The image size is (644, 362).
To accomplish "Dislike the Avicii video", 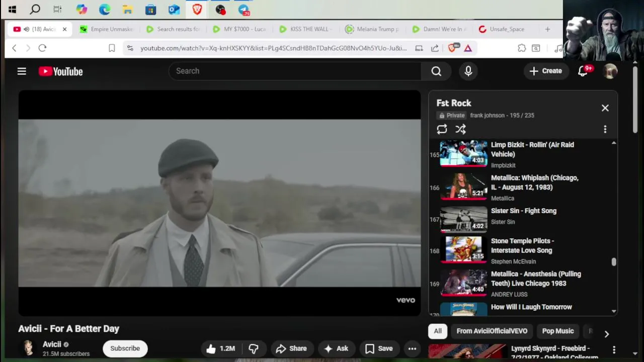I will click(254, 348).
